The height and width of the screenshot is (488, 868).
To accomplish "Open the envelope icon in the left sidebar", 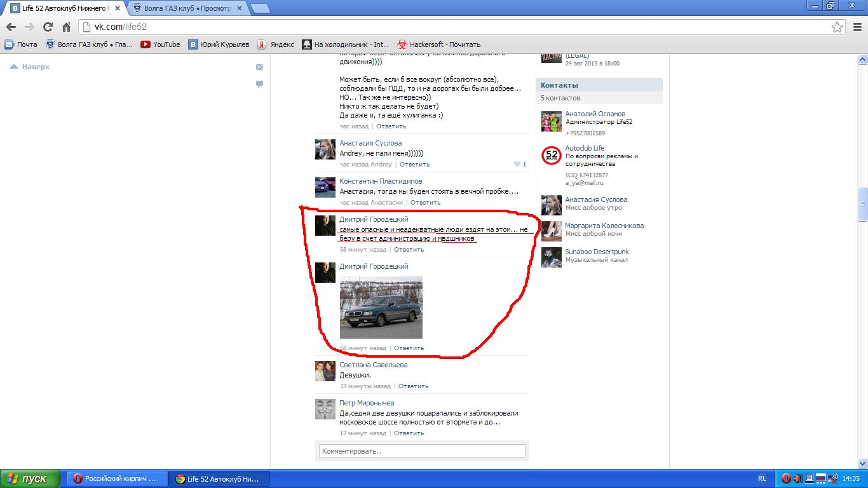I will point(259,67).
